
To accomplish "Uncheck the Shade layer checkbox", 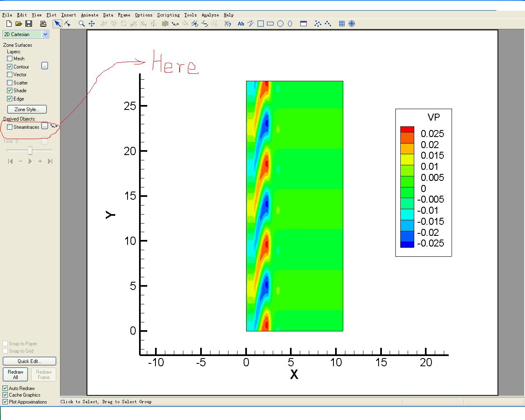I will tap(9, 90).
